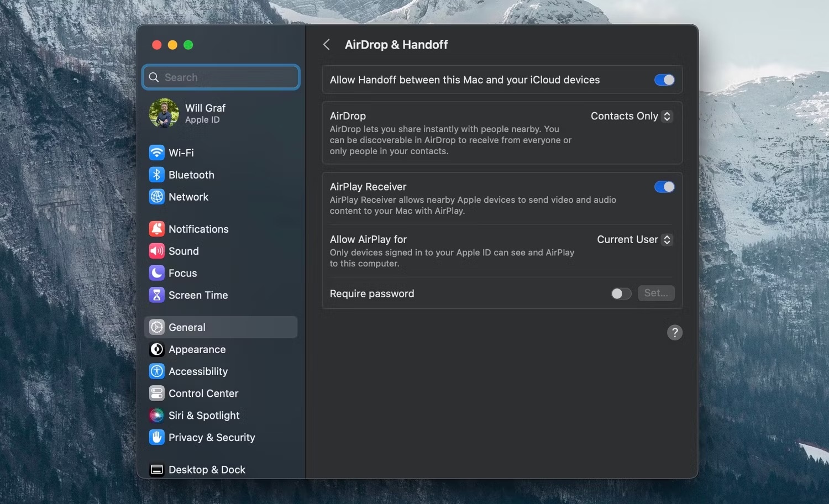Click the Focus crescent moon icon

(x=156, y=272)
